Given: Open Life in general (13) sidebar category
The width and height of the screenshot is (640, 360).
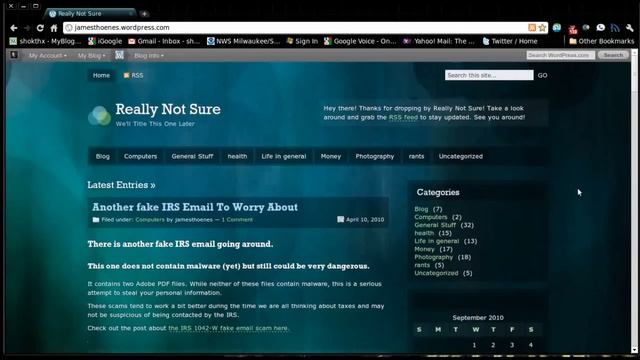Looking at the screenshot, I should pos(437,241).
